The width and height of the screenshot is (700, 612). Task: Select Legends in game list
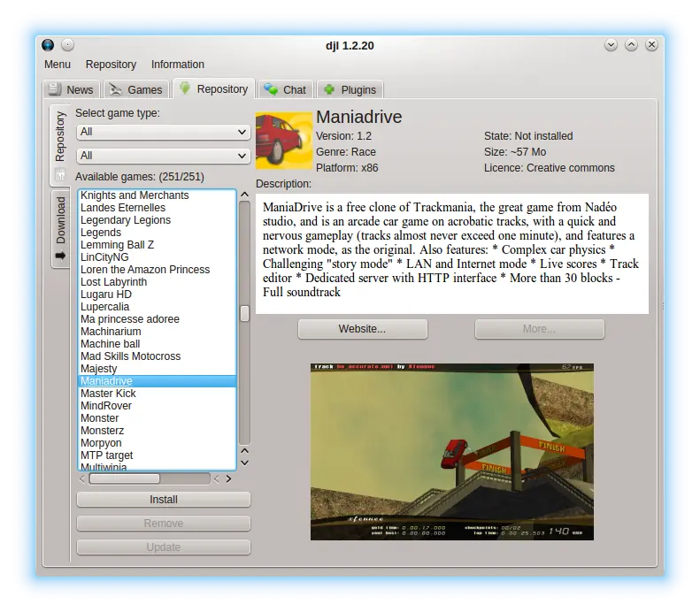pos(158,233)
